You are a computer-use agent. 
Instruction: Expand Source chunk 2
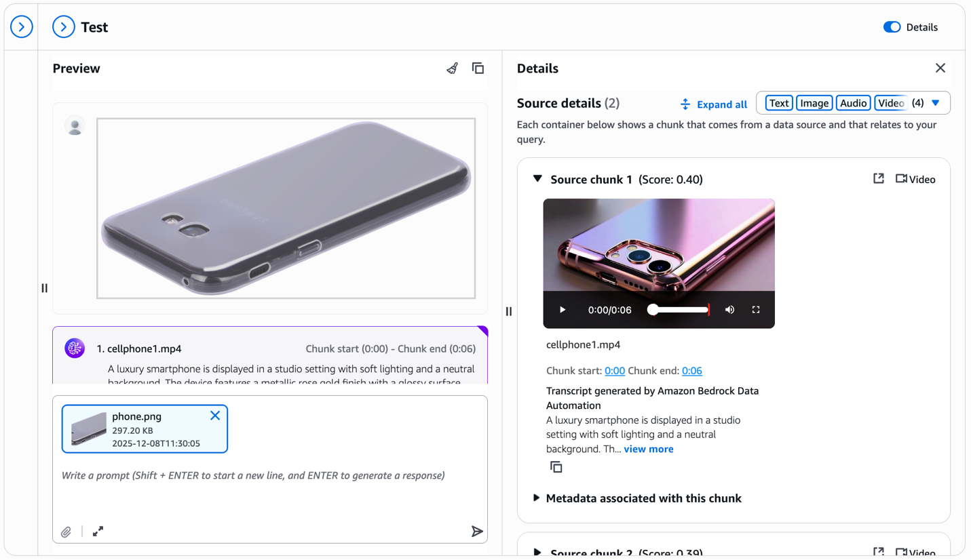(x=537, y=552)
